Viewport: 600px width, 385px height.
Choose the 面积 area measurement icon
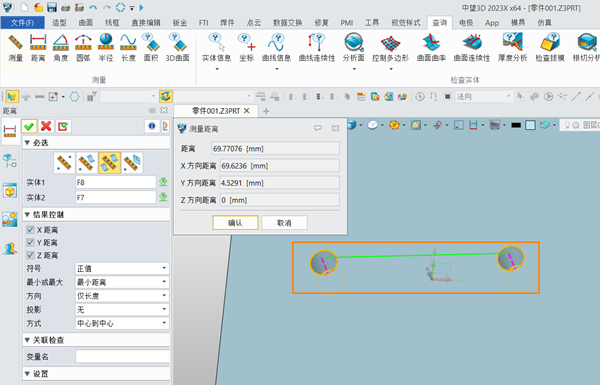tap(151, 47)
